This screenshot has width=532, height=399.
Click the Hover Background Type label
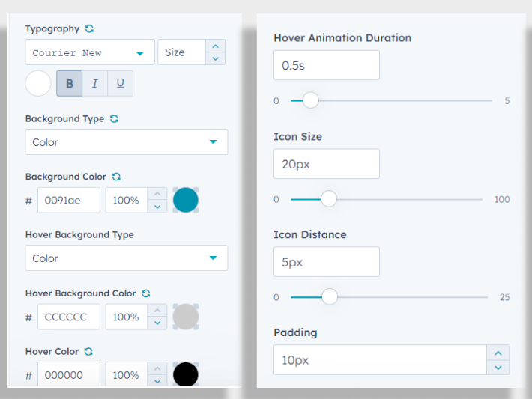click(x=79, y=234)
